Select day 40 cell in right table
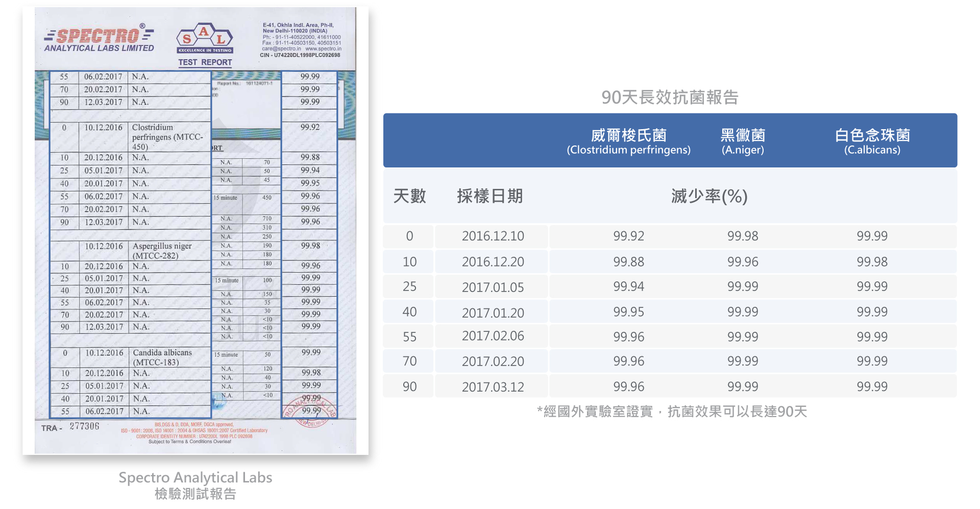This screenshot has height=509, width=980. (409, 312)
